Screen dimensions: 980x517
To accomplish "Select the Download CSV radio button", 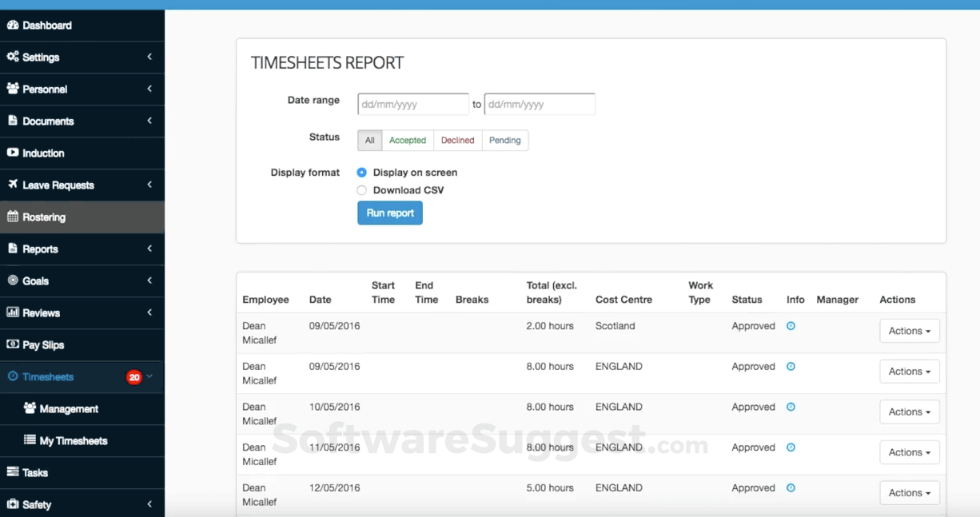I will [361, 189].
